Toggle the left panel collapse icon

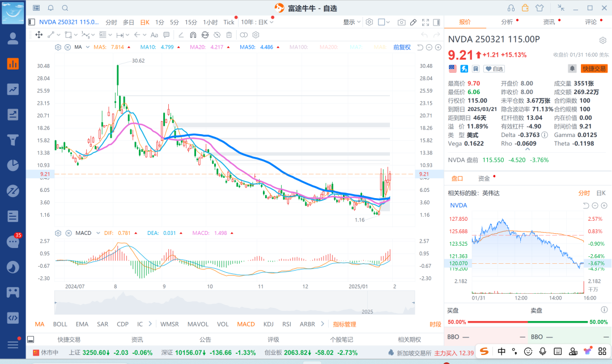click(x=32, y=22)
